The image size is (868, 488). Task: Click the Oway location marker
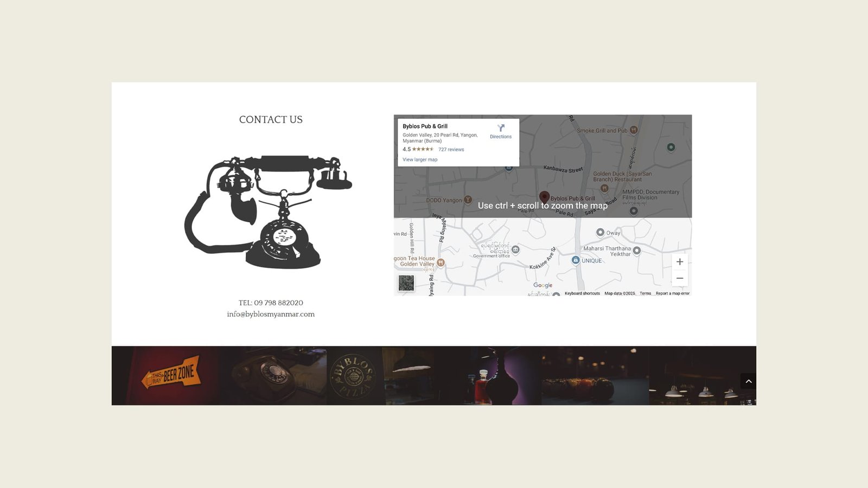[x=600, y=233]
